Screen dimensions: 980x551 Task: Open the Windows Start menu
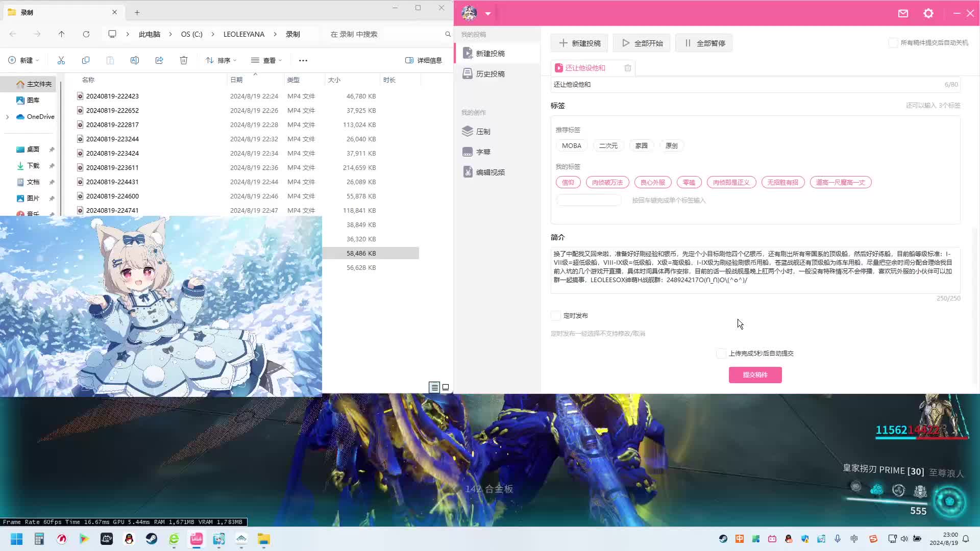tap(16, 539)
